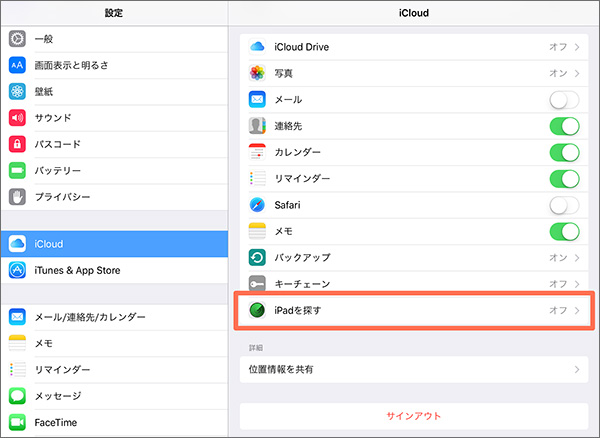Viewport: 600px width, 438px height.
Task: Tap the sidebar リマインダー list icon
Action: [17, 370]
